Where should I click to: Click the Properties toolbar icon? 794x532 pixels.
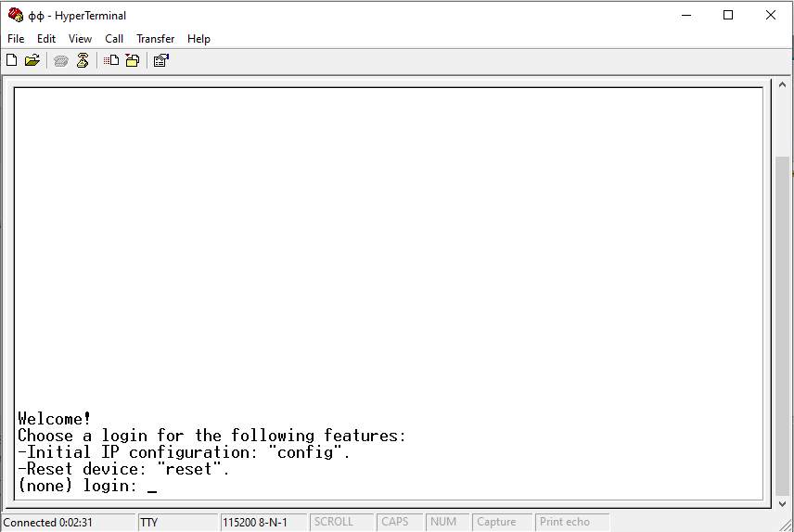[161, 61]
